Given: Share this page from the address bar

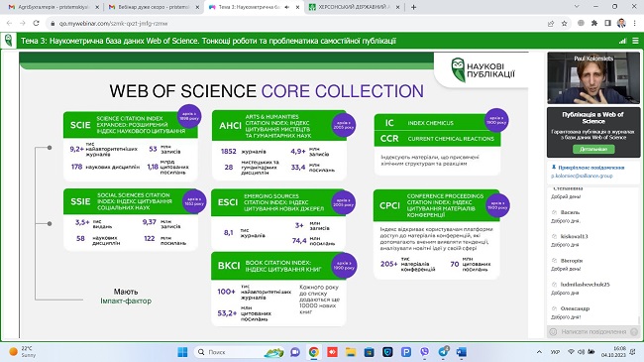Looking at the screenshot, I should tap(551, 24).
